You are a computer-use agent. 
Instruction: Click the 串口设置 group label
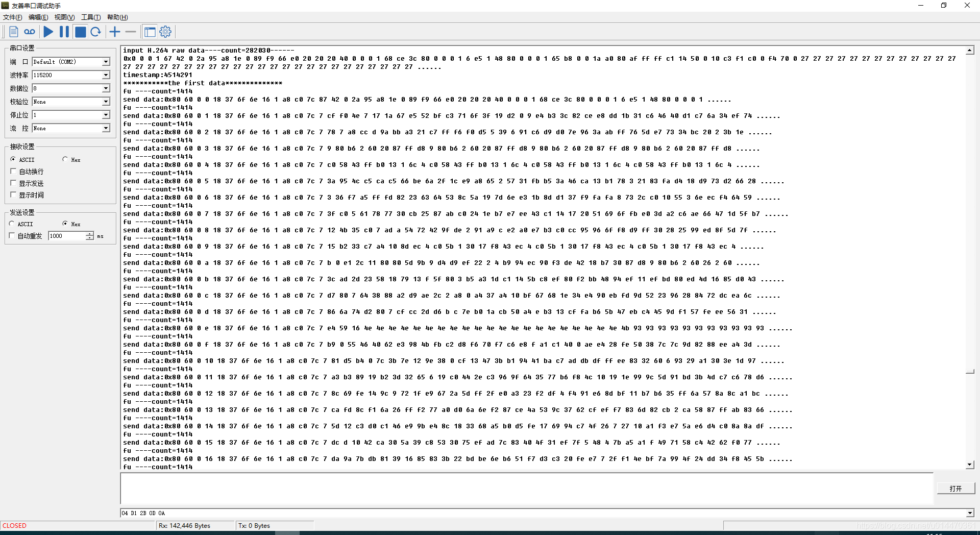click(x=22, y=48)
